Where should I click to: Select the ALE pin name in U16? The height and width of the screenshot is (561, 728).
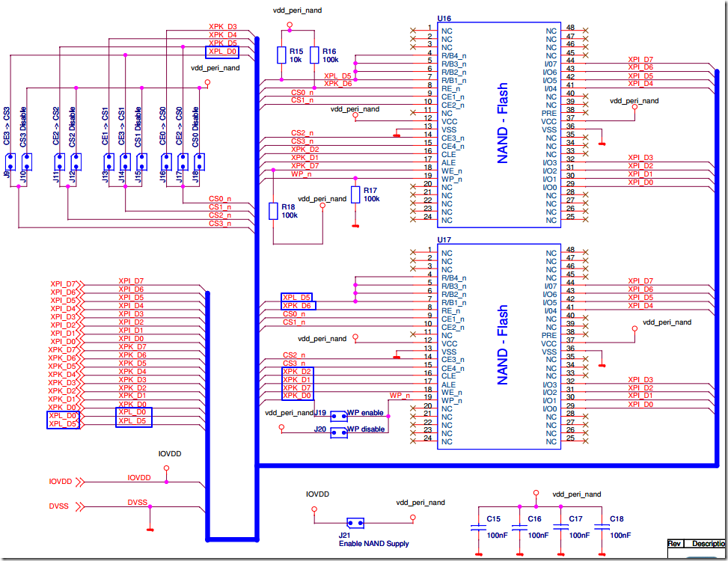[448, 163]
